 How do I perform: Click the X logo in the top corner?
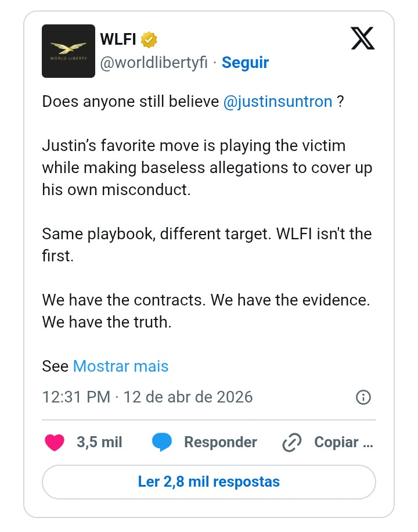point(363,38)
